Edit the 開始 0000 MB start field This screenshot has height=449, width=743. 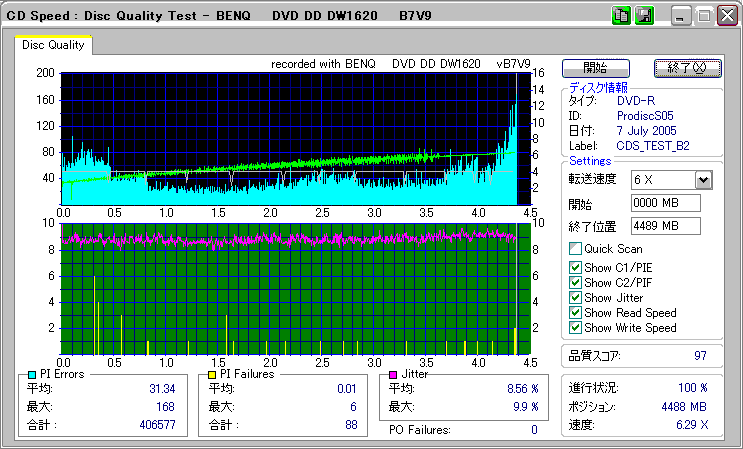(x=666, y=203)
